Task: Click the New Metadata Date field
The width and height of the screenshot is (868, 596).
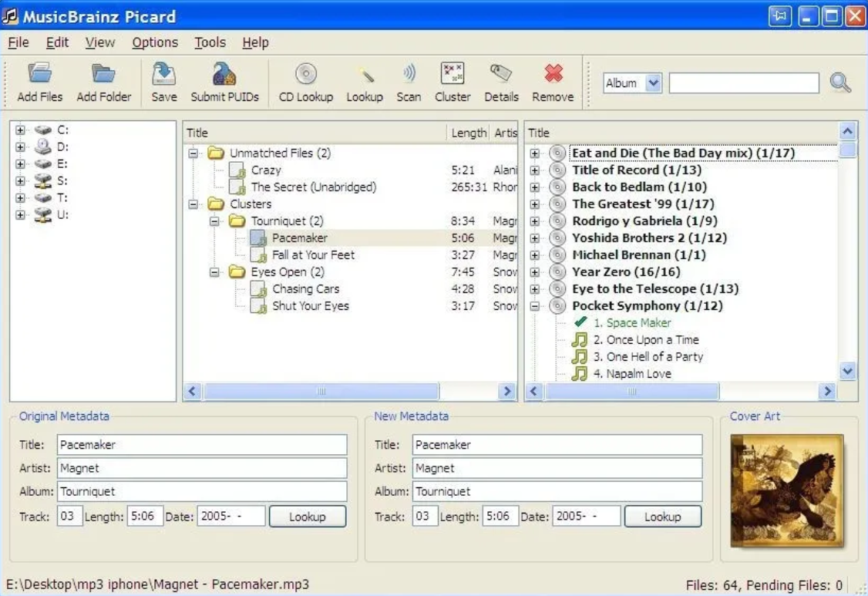Action: [x=586, y=517]
